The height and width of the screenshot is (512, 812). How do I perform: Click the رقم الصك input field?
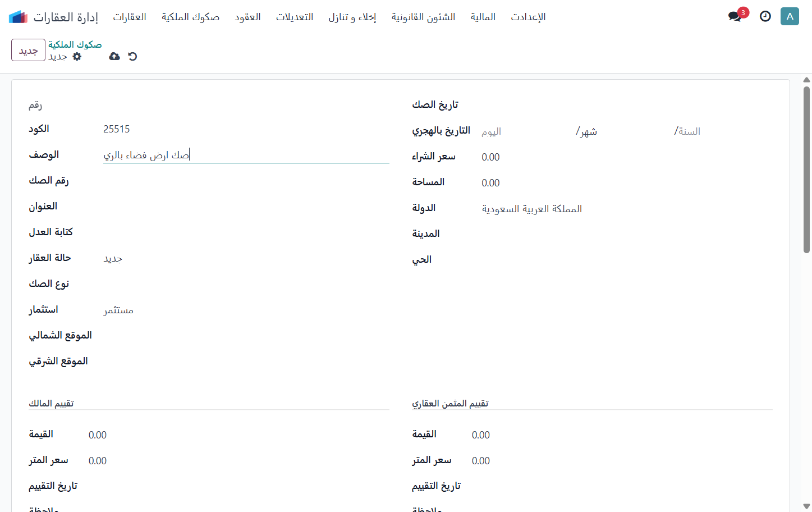point(246,181)
